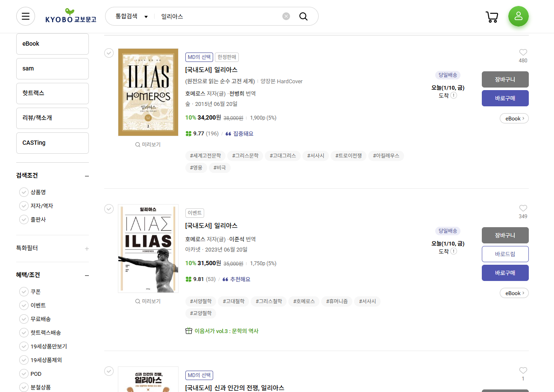
Task: Expand the 특화필터 section
Action: [x=87, y=249]
